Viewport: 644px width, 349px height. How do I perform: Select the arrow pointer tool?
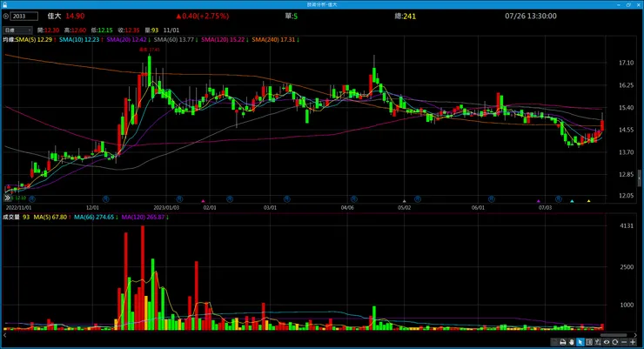pyautogui.click(x=580, y=342)
